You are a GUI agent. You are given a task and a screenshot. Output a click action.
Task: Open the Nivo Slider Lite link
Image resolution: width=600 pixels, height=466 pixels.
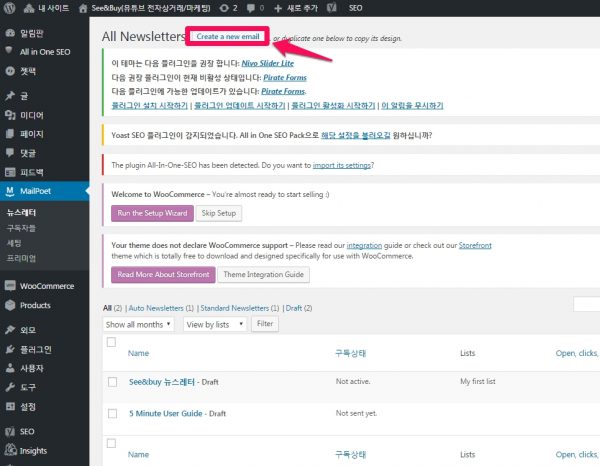click(268, 64)
